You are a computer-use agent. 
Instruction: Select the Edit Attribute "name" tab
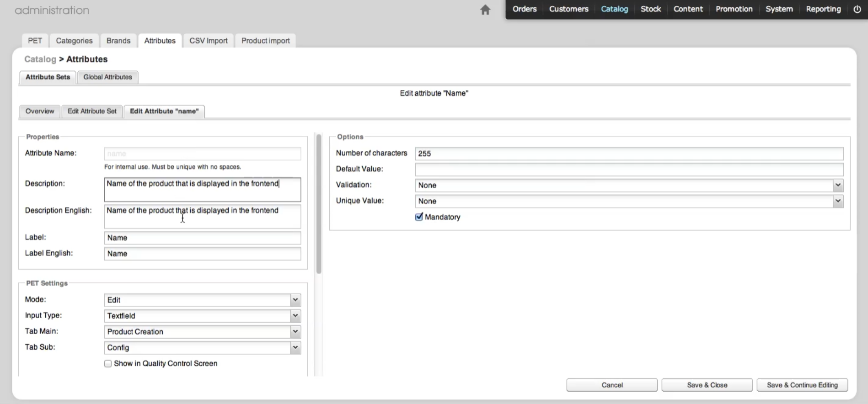pyautogui.click(x=164, y=111)
